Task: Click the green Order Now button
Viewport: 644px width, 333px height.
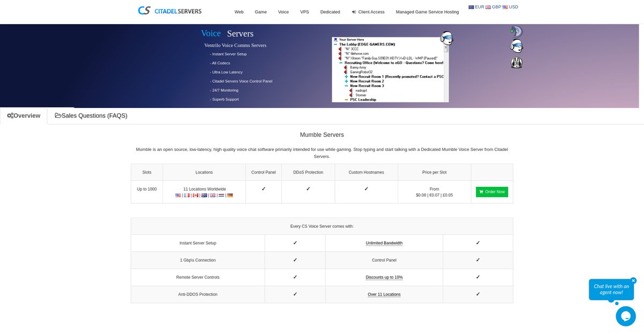Action: pyautogui.click(x=492, y=192)
